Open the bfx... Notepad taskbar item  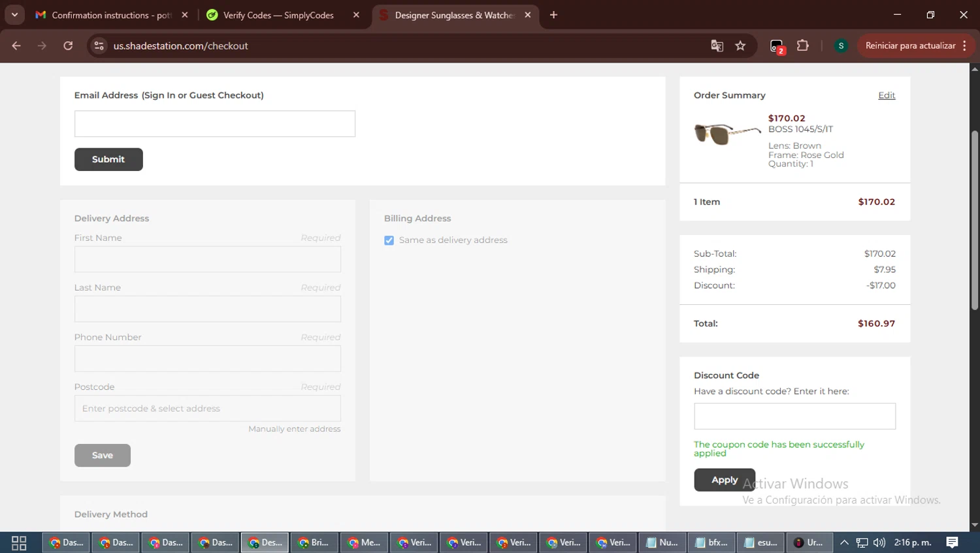coord(711,543)
